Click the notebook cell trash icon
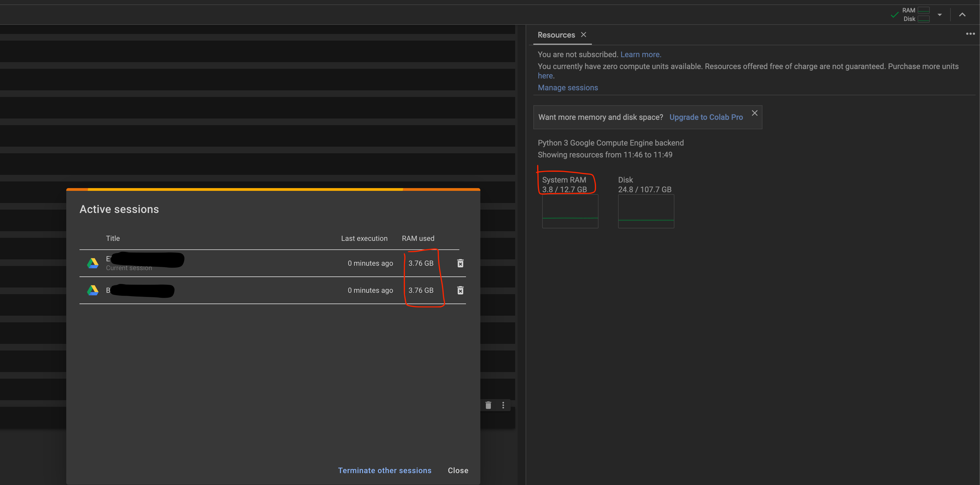The image size is (980, 485). [x=488, y=405]
